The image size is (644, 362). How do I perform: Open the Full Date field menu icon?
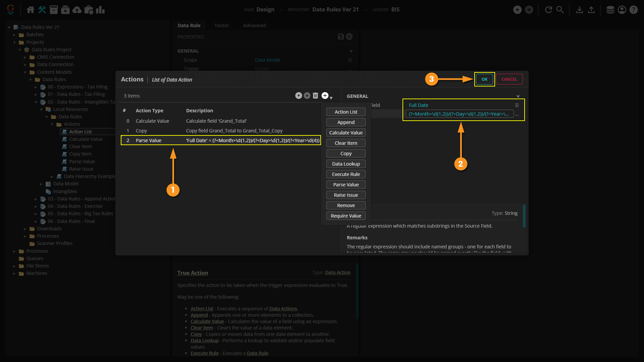517,105
